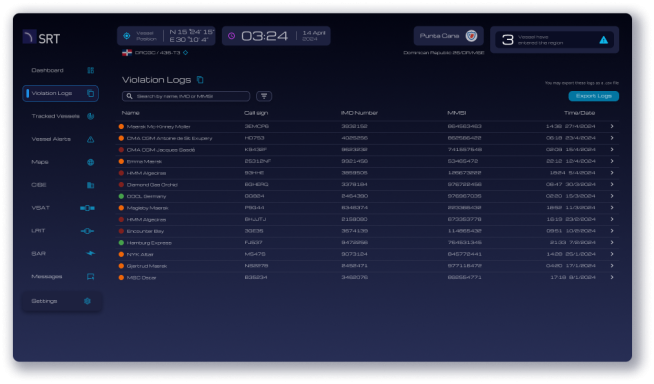Click the Settings gear icon
This screenshot has width=654, height=384.
pos(87,301)
